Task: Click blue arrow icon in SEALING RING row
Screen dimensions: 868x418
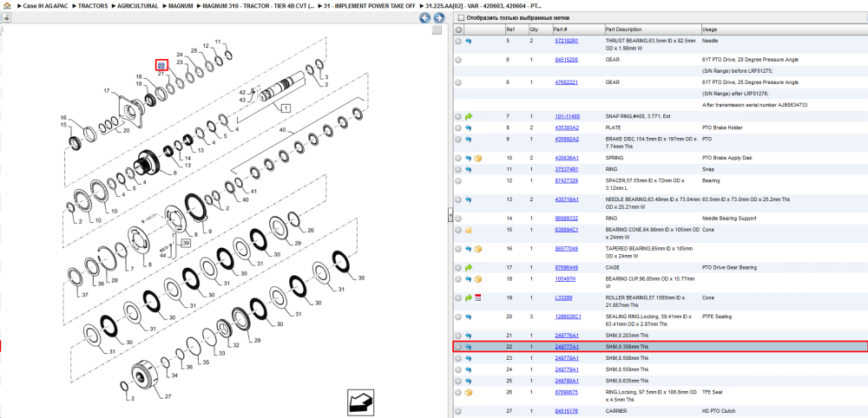Action: 469,317
